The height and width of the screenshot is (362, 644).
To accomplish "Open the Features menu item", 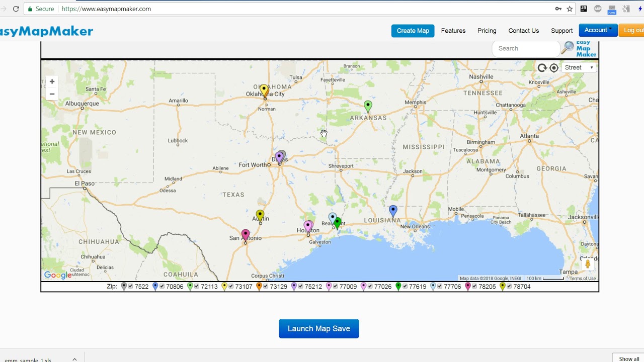I will [x=453, y=31].
